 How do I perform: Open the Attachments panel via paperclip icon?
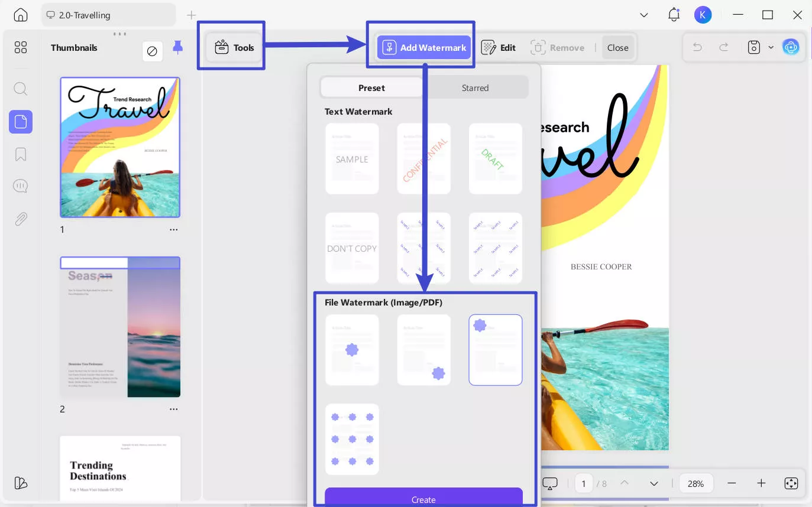(x=20, y=219)
